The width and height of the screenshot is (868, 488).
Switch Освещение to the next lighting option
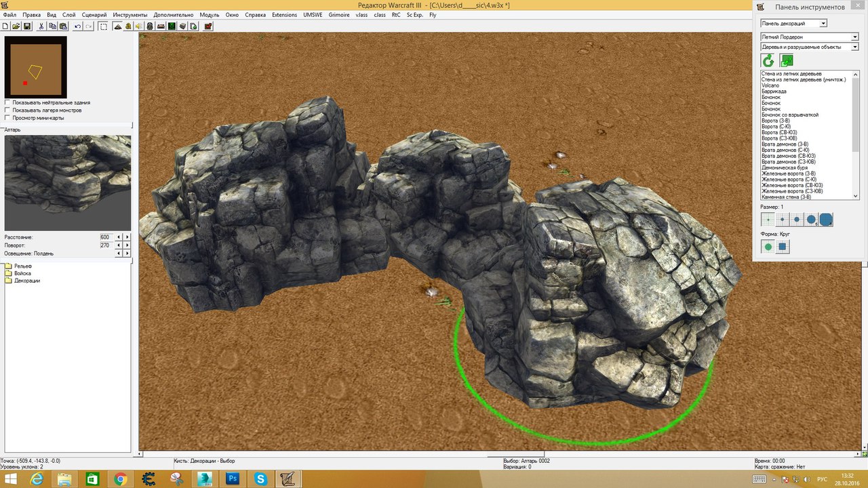click(x=127, y=253)
